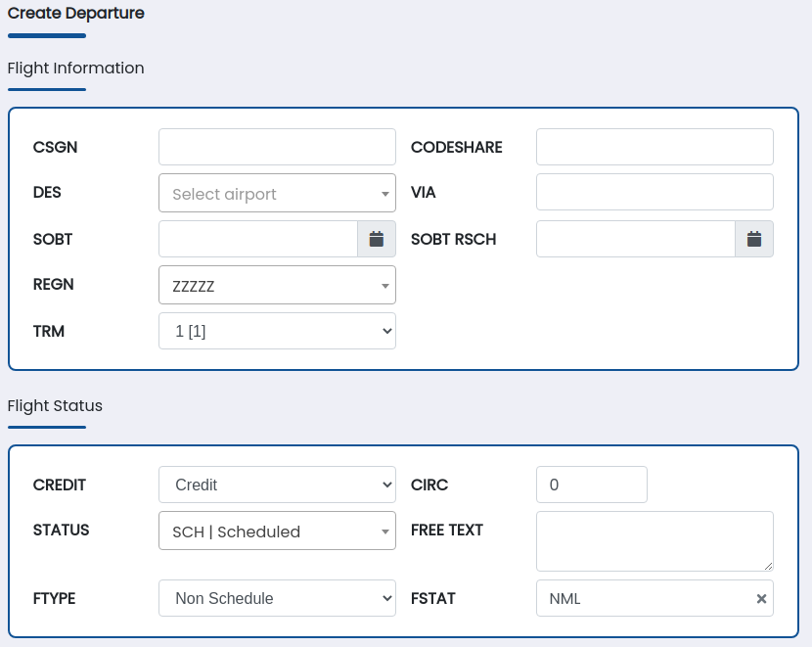The image size is (812, 647).
Task: Click the Flight Information section heading
Action: point(76,69)
